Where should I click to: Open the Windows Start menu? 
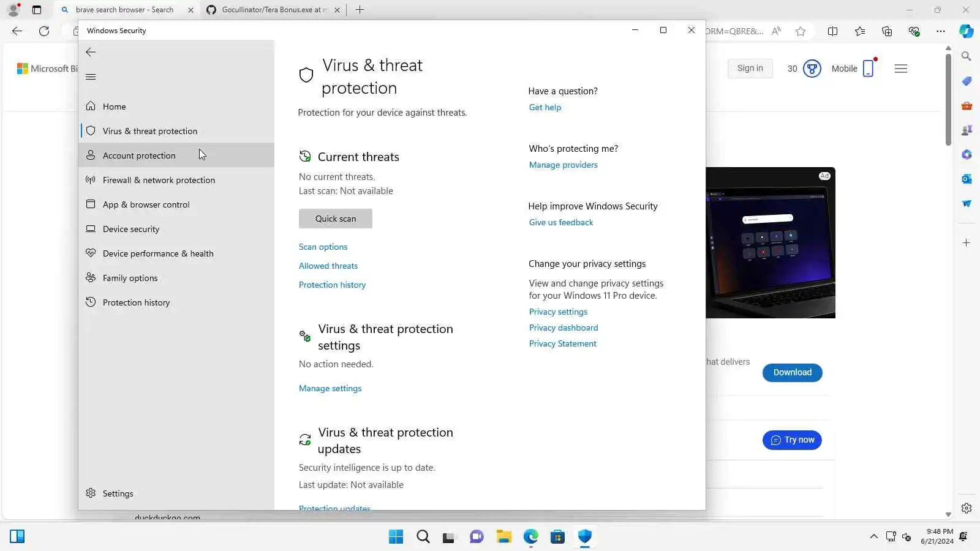point(396,537)
